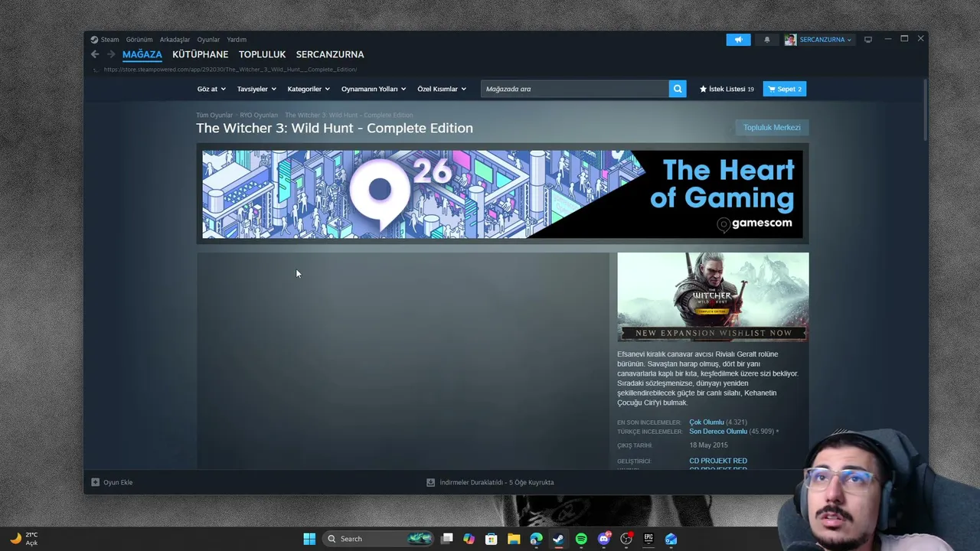This screenshot has height=551, width=980.
Task: Go forward with the Steam forward arrow
Action: click(111, 54)
